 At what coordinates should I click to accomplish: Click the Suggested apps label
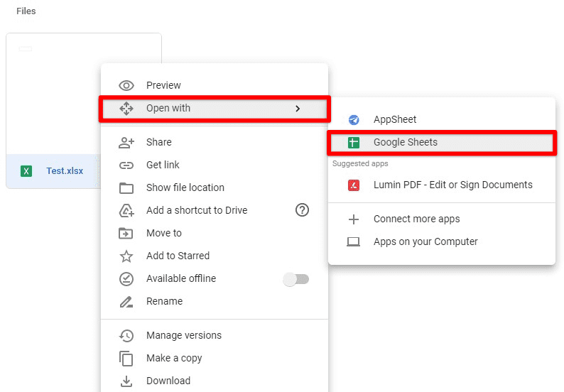click(x=360, y=164)
